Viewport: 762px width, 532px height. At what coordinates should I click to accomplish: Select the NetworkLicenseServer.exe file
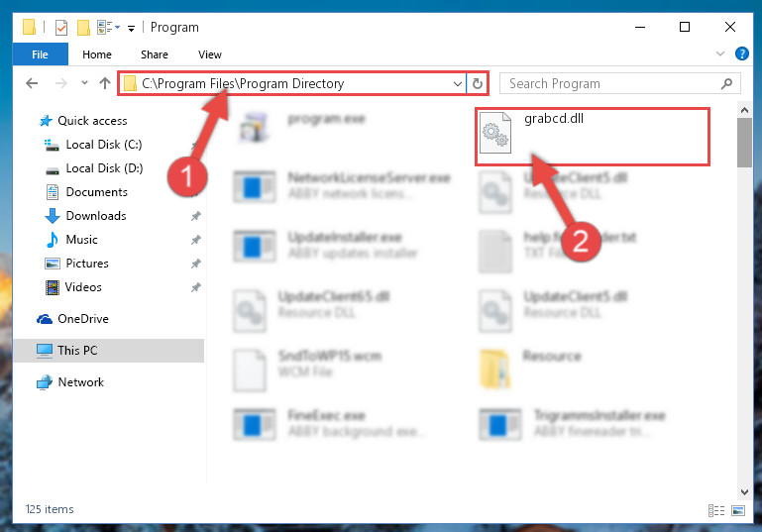pos(342,185)
